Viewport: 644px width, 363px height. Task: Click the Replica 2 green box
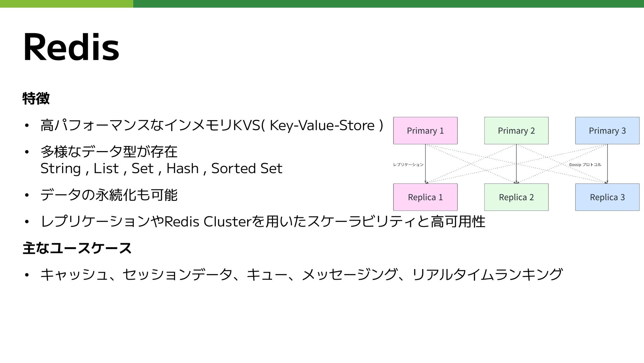tap(516, 197)
